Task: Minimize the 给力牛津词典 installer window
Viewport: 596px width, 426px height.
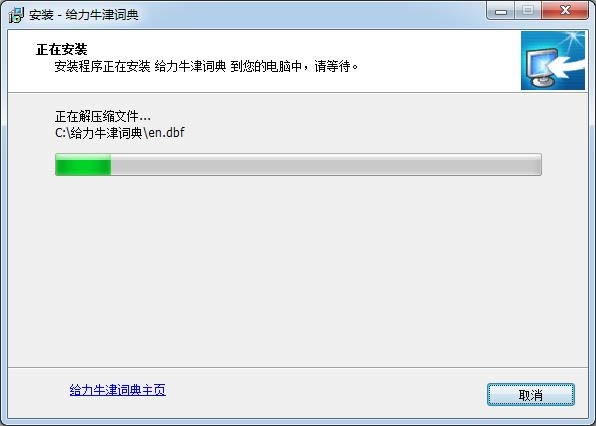Action: [501, 11]
